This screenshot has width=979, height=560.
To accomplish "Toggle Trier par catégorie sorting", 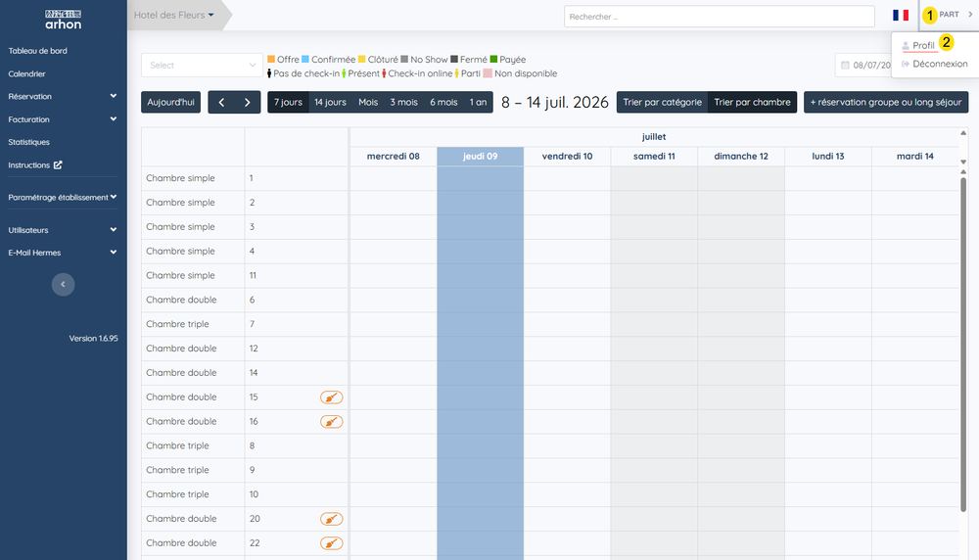I will point(662,103).
